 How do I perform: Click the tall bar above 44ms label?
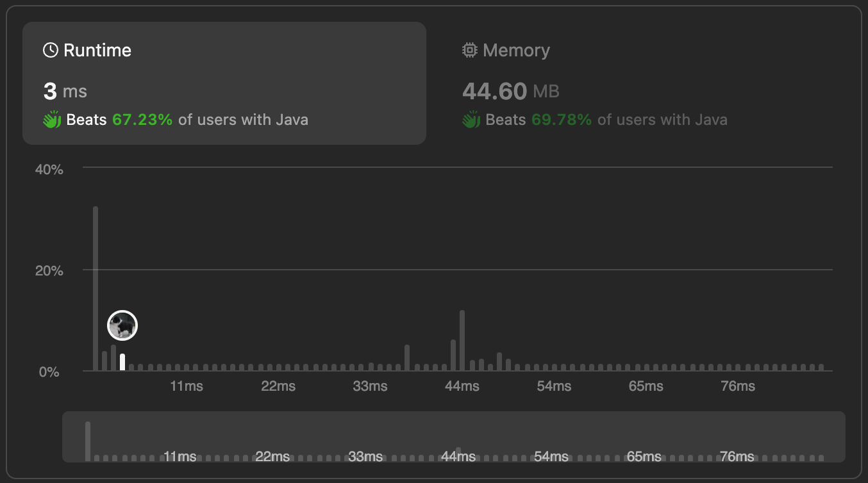coord(462,340)
